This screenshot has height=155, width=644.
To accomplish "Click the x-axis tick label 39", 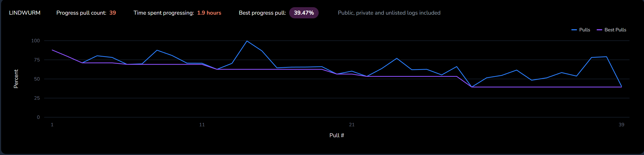I will (621, 125).
